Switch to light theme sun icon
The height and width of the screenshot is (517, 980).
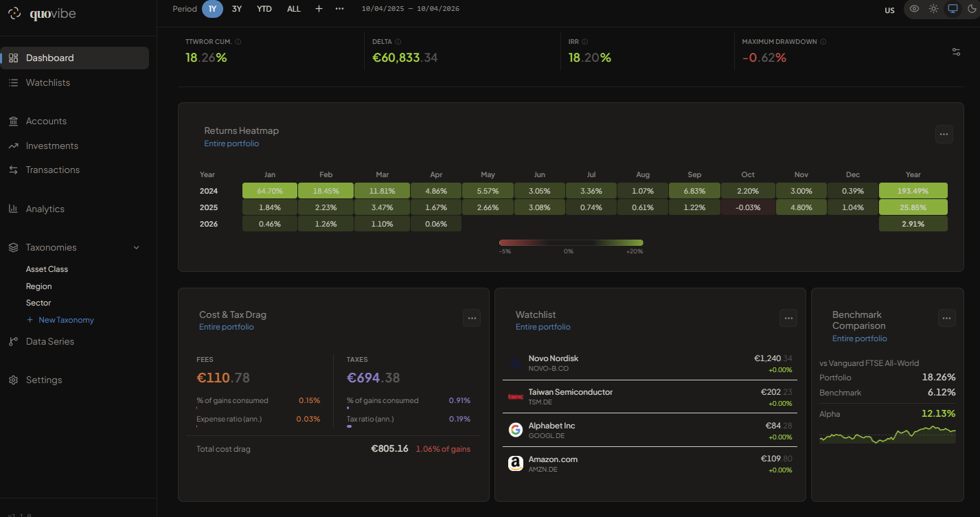point(933,9)
